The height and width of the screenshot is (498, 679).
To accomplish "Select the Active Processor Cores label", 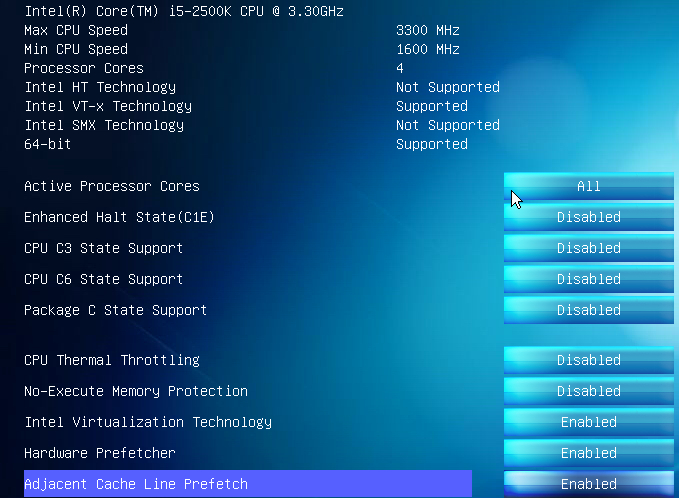I will (112, 187).
